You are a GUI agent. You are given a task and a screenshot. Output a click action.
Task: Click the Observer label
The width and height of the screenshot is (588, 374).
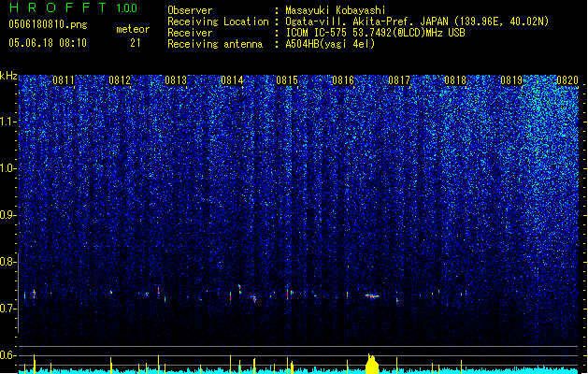click(x=190, y=10)
